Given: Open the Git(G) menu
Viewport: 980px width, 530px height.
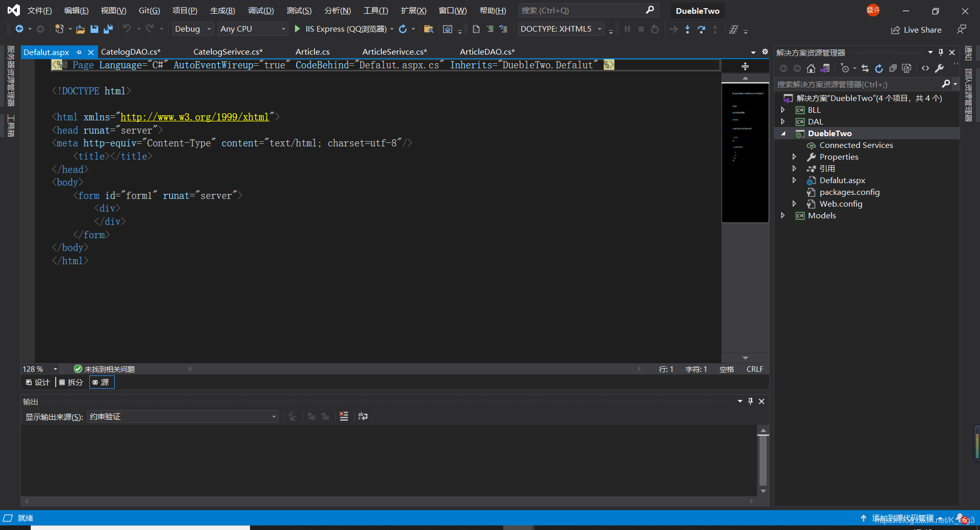Looking at the screenshot, I should pyautogui.click(x=149, y=11).
